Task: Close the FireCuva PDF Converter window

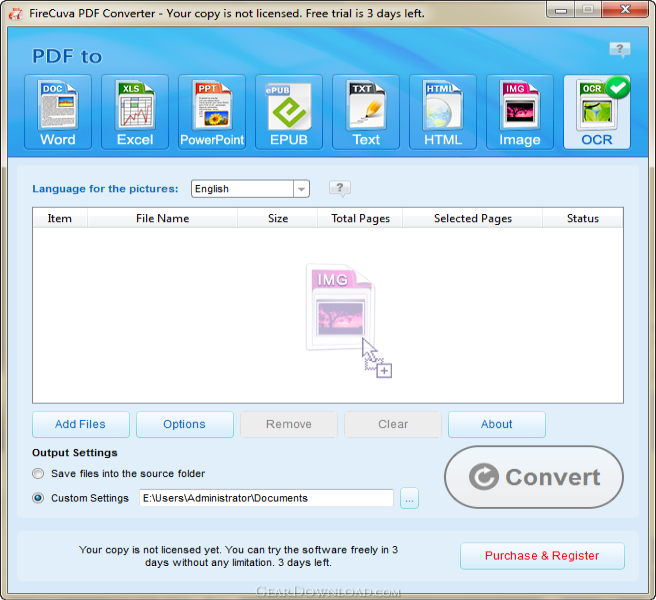Action: coord(625,10)
